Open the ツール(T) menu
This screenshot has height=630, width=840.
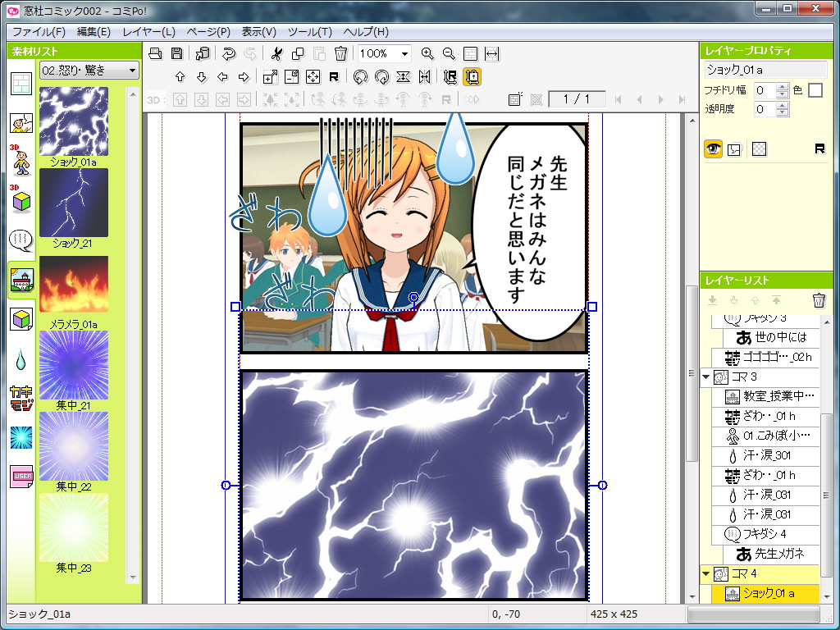tap(309, 32)
